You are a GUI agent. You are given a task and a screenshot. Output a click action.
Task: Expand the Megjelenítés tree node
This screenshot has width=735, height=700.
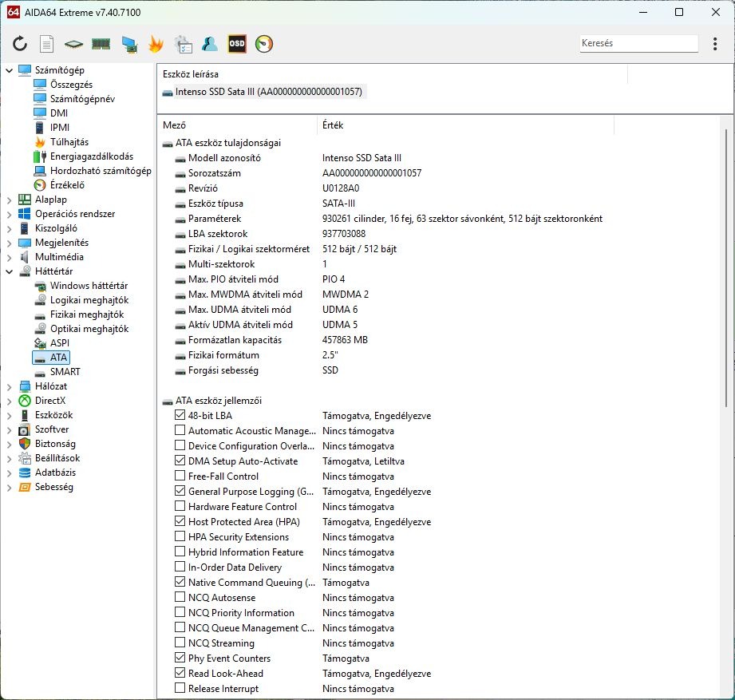(x=10, y=243)
